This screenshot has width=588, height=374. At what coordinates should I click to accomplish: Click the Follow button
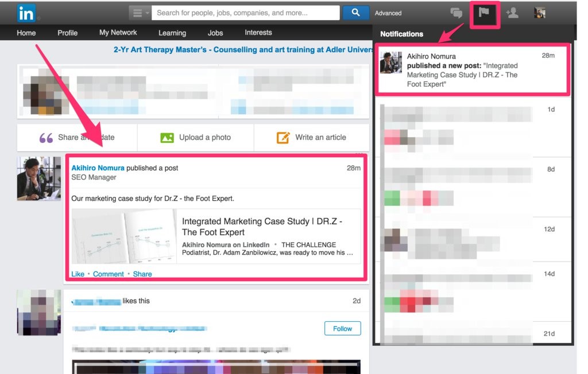click(x=342, y=328)
